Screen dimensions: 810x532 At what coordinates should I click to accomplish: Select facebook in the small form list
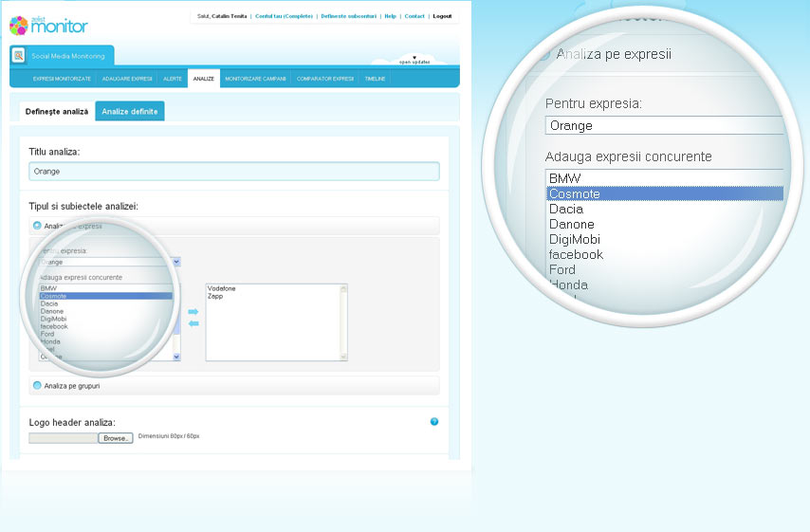point(54,326)
